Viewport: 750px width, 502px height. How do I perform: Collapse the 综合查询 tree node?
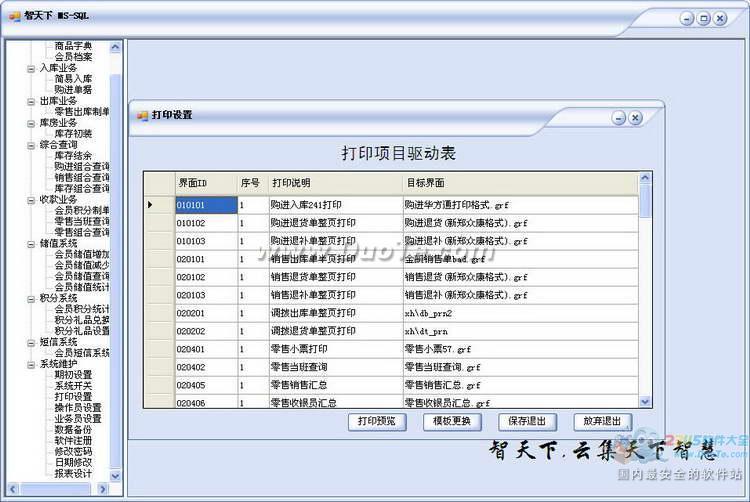31,145
